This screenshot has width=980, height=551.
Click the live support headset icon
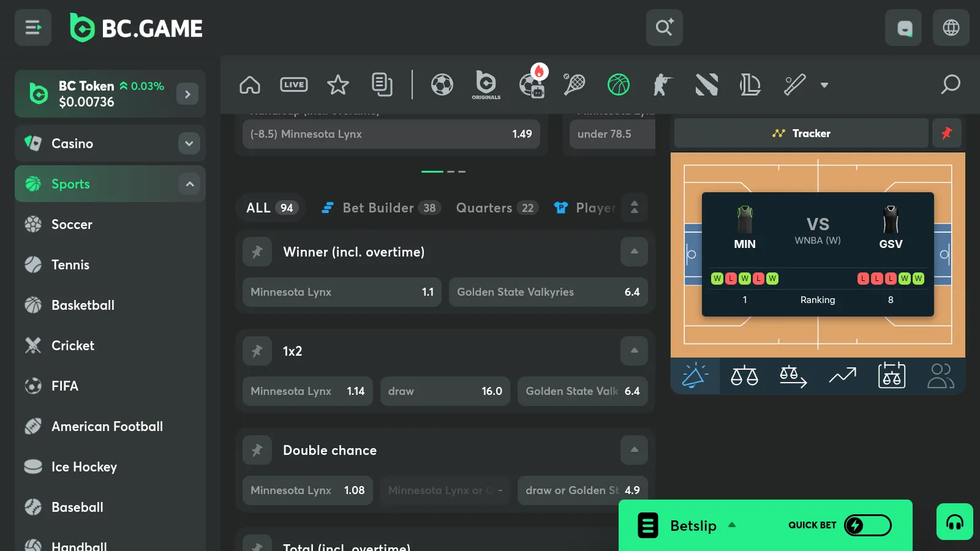[x=954, y=522]
